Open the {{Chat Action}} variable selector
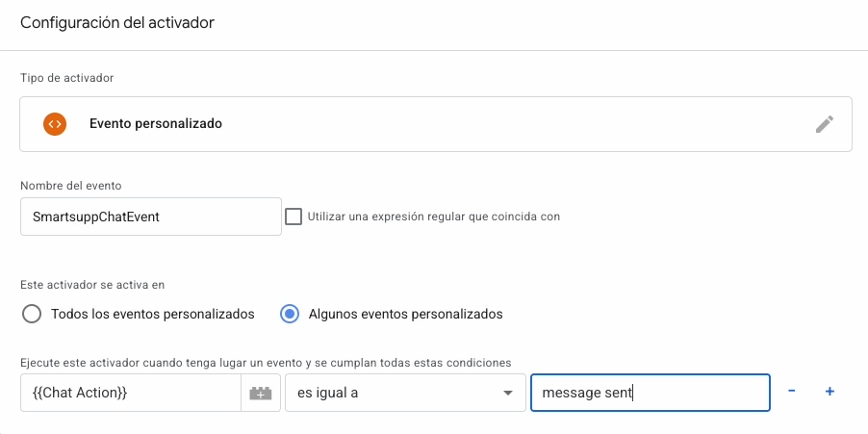868x434 pixels. [130, 393]
